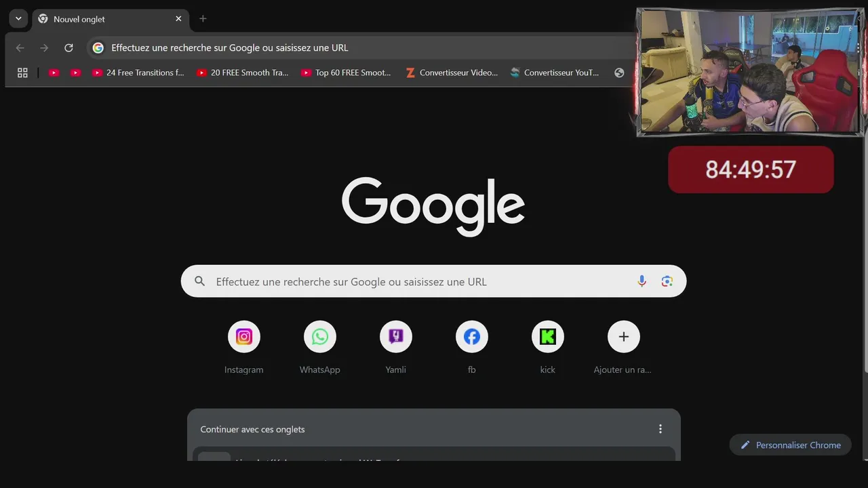Open the 20 FREE Smooth Tra... bookmark
Screen dimensions: 868x488
[x=243, y=73]
